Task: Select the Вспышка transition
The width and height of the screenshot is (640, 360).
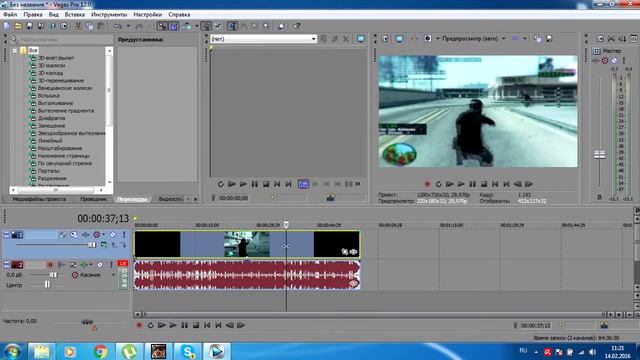Action: click(x=49, y=96)
